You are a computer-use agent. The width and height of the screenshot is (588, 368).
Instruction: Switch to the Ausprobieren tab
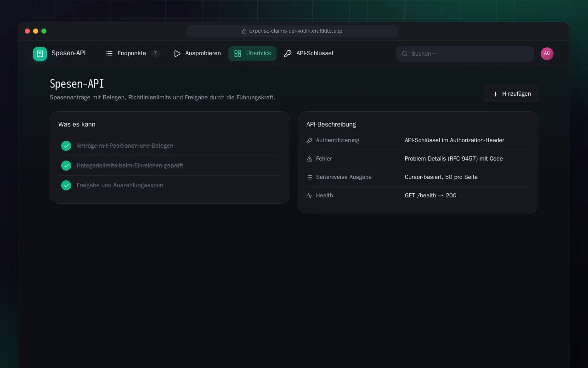tap(197, 53)
